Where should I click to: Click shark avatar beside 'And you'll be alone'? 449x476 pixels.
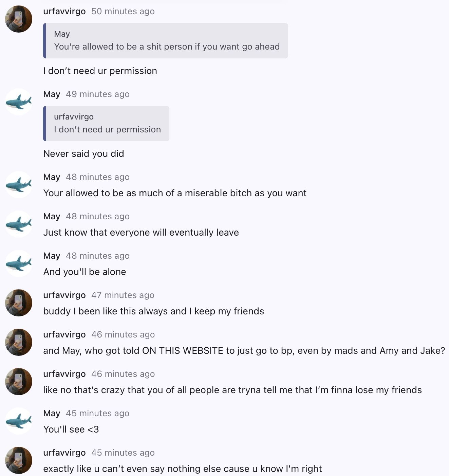19,263
